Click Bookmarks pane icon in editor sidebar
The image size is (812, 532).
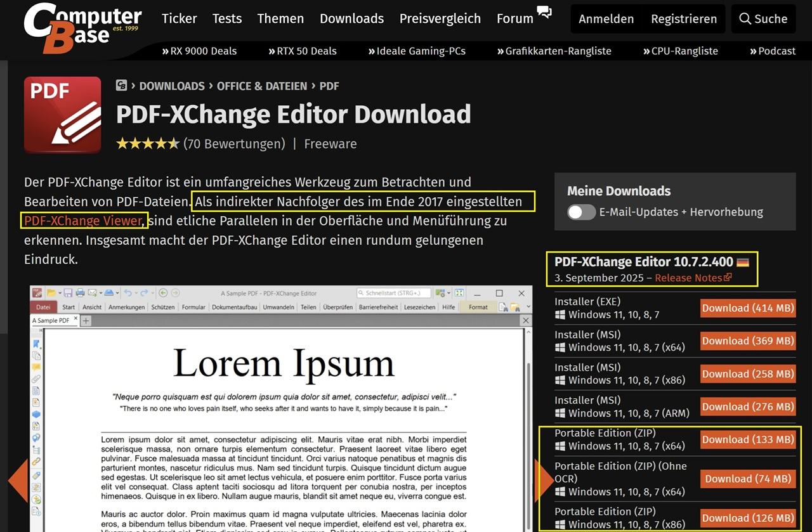click(x=36, y=344)
